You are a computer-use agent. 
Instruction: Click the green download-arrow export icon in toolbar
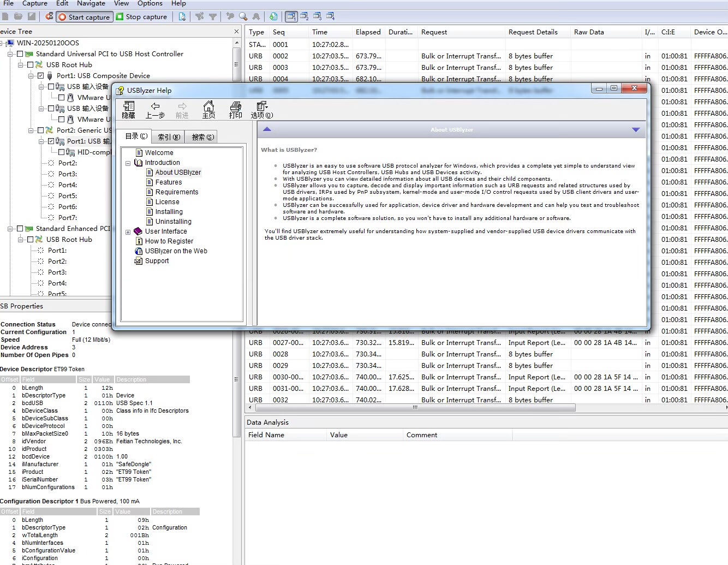click(273, 16)
